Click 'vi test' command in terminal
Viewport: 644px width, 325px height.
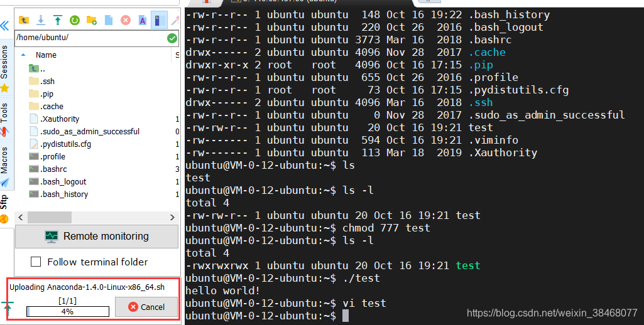click(364, 303)
